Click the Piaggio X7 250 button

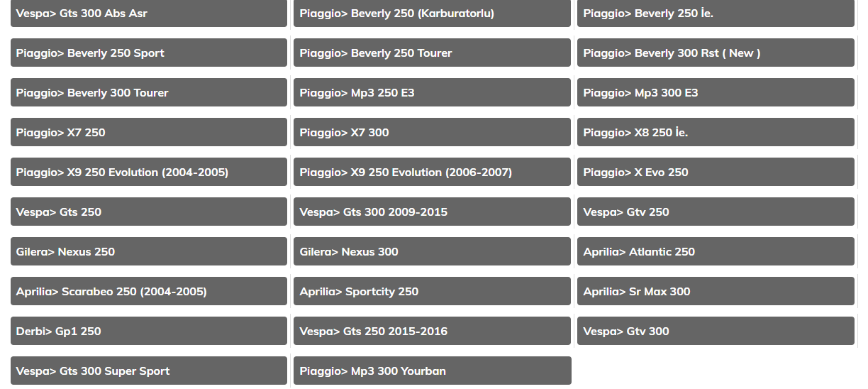click(x=149, y=133)
